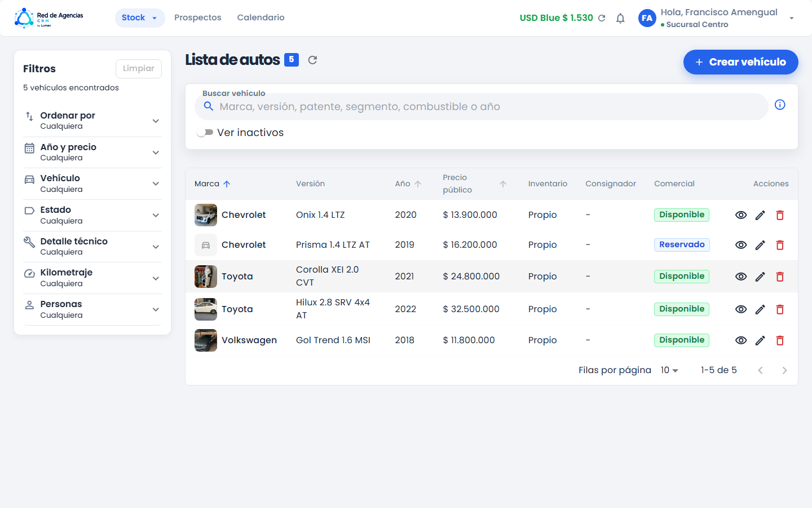Edit the Chevrolet Onix 1.4 LTZ

coord(760,215)
